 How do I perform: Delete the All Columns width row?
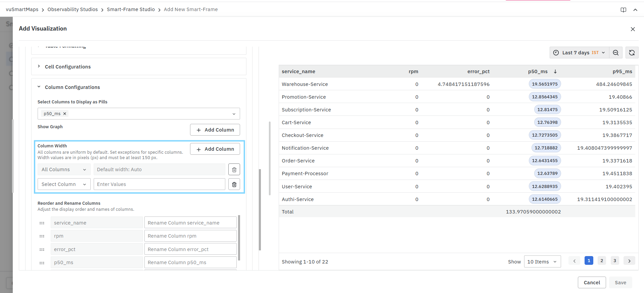click(234, 169)
